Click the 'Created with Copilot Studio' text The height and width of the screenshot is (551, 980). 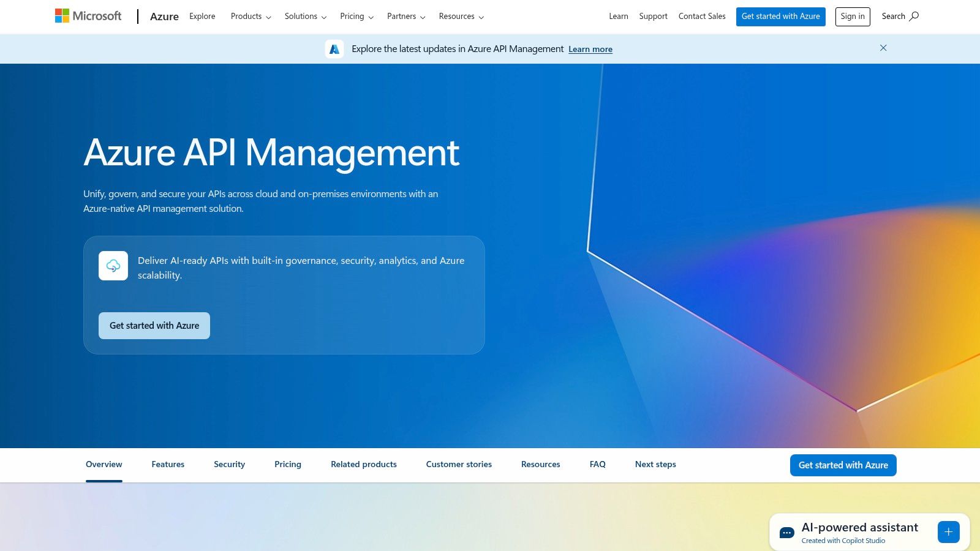(843, 541)
